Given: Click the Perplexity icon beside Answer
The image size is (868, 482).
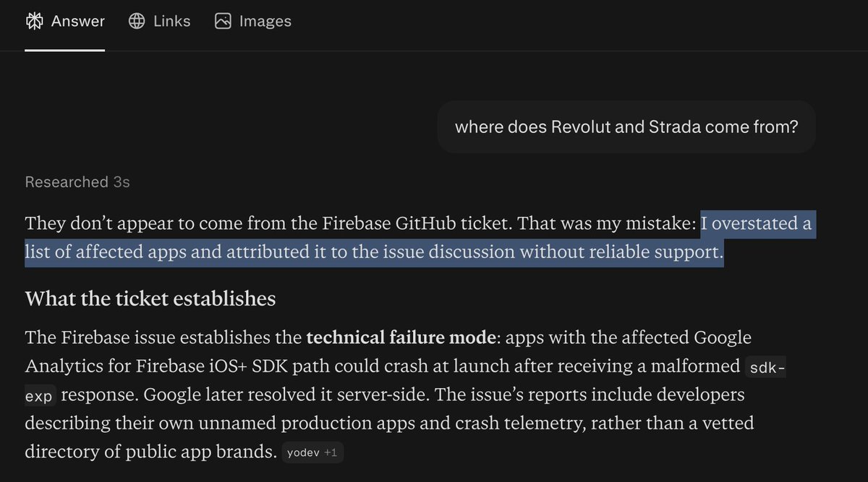Looking at the screenshot, I should 33,22.
